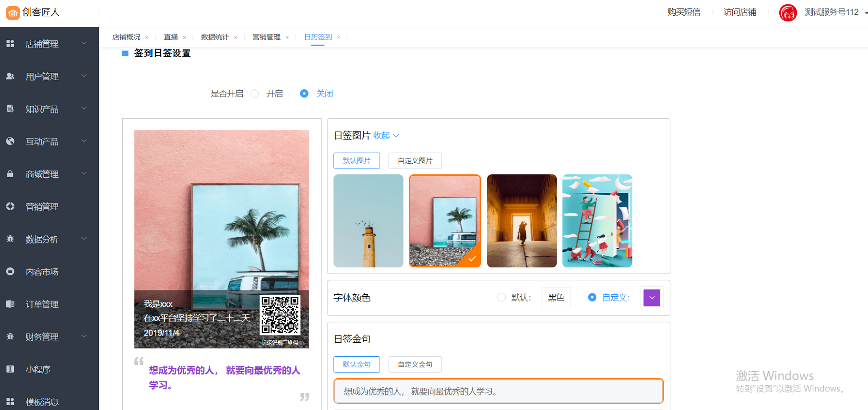Switch to the 数据统计 tab
Viewport: 868px width, 410px height.
tap(214, 37)
